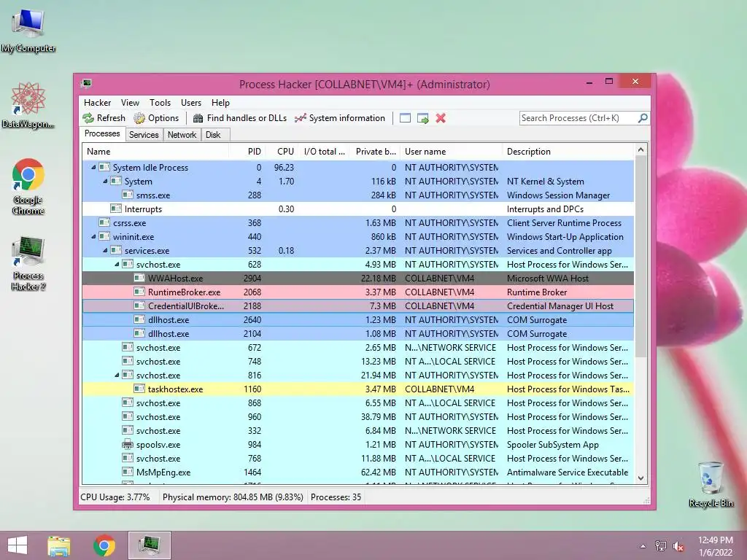Click the spoolsv.exe printer icon
Image resolution: width=747 pixels, height=560 pixels.
pos(127,445)
